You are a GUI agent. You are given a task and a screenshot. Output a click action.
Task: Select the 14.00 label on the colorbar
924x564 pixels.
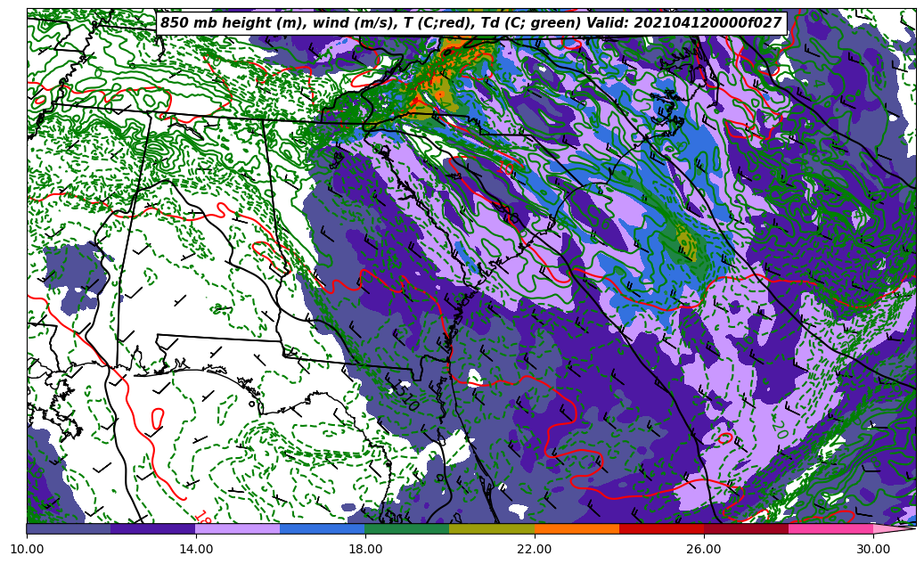(x=196, y=549)
